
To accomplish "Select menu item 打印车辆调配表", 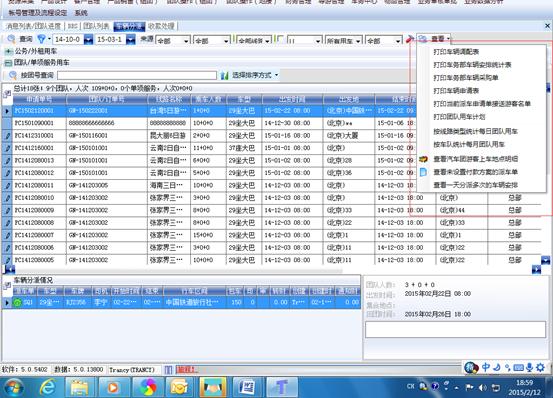I will (456, 52).
